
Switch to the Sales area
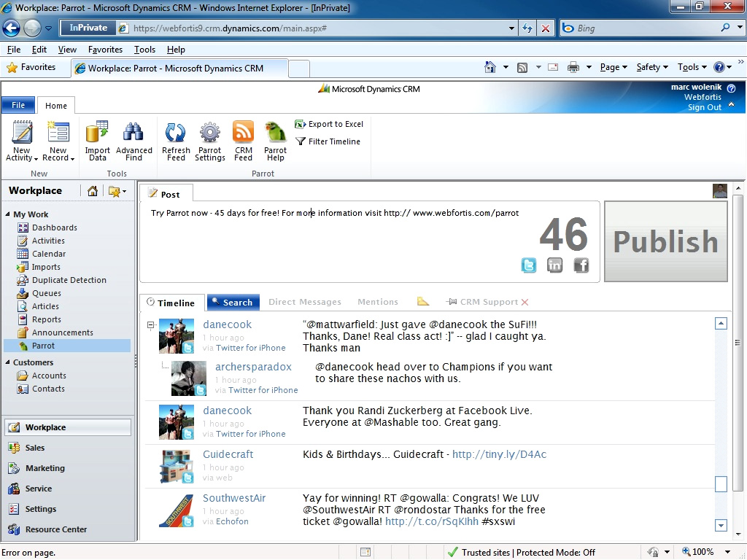tap(68, 448)
